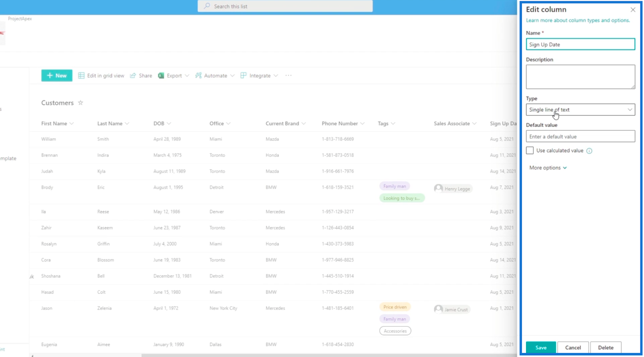This screenshot has height=357, width=644.
Task: Click the Automate toolbar icon
Action: [x=198, y=76]
